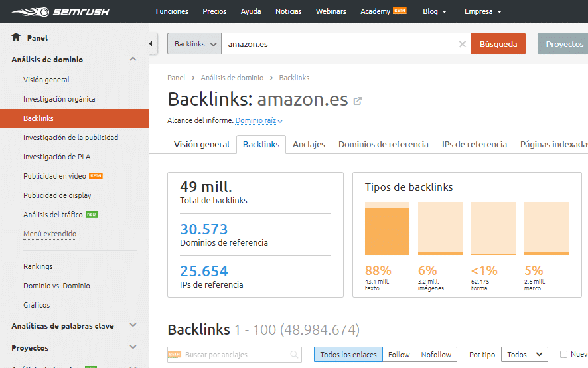Open Investigación de la publicidad
The width and height of the screenshot is (588, 368).
(x=71, y=138)
